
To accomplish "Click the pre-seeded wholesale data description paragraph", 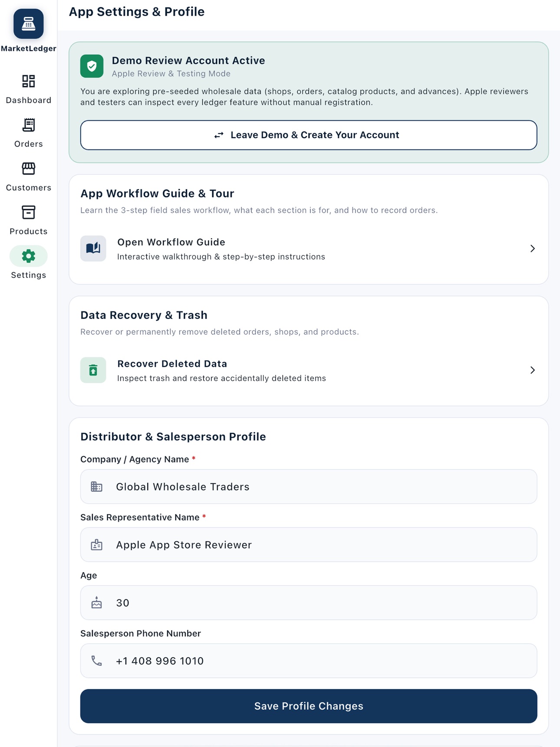I will tap(304, 97).
